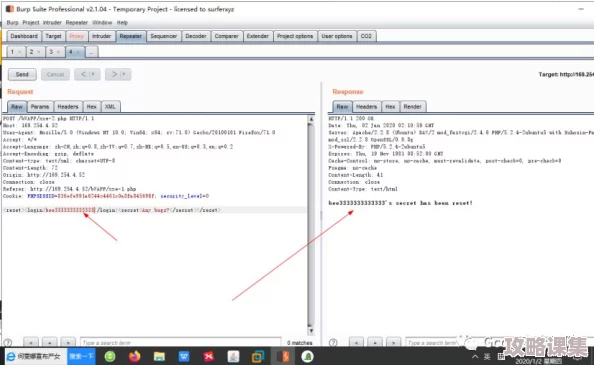Screen dimensions: 594x365
Task: Click the Response search previous-match button
Action: (x=356, y=342)
